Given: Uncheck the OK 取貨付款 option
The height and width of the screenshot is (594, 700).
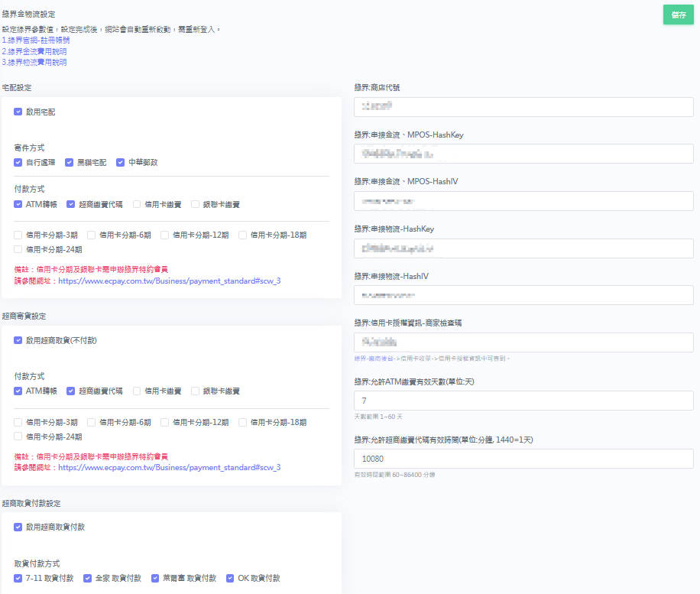Looking at the screenshot, I should click(x=230, y=578).
